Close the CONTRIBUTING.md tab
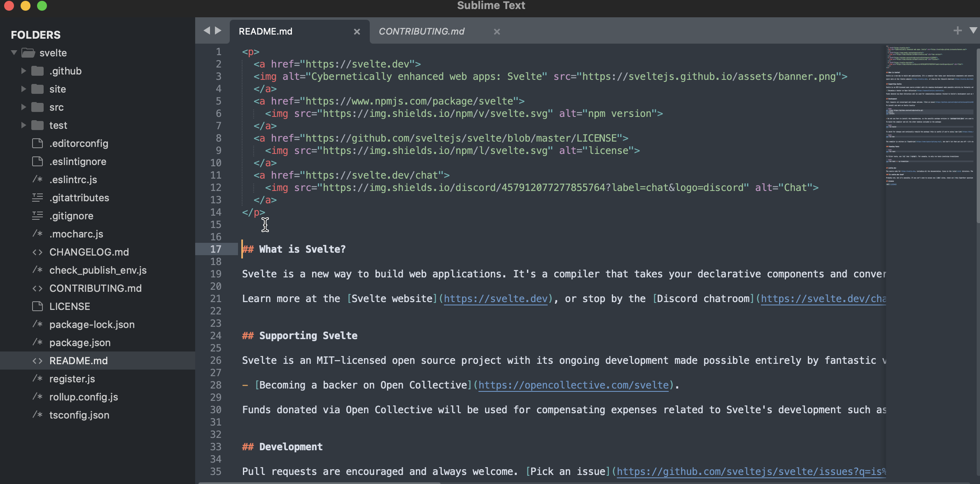Viewport: 980px width, 484px height. coord(497,32)
